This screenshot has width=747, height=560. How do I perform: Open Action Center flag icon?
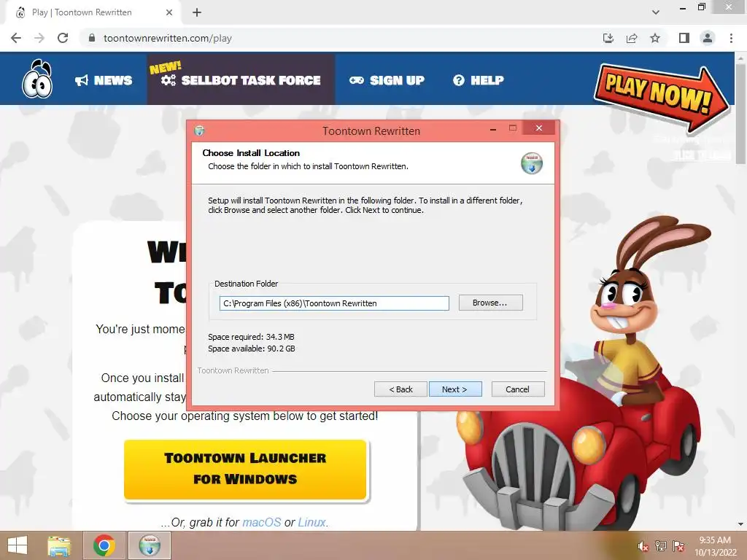678,546
